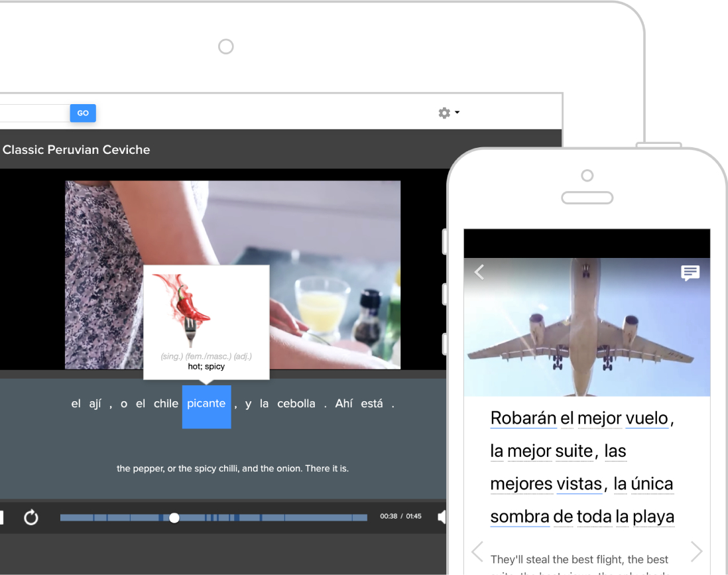Tap the word "Robarán" on the phone
Image resolution: width=728 pixels, height=575 pixels.
point(523,418)
